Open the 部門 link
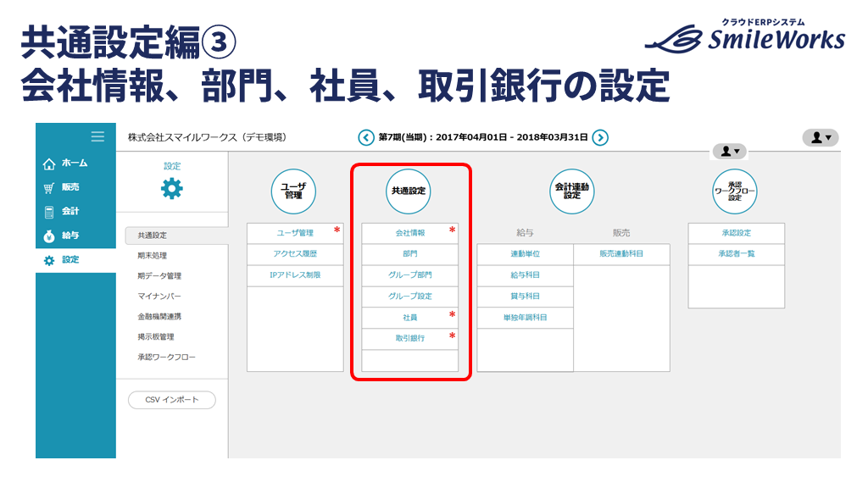 409,254
